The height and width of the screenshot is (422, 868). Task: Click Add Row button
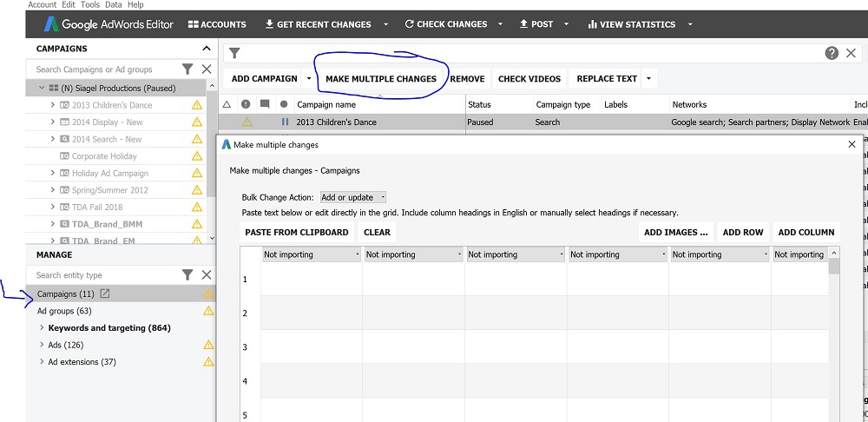point(743,232)
